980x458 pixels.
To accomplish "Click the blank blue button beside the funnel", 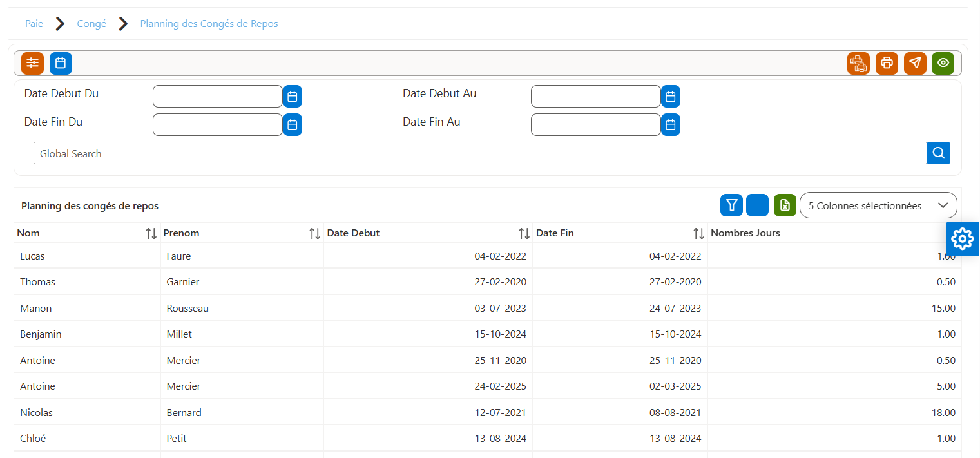I will [757, 205].
